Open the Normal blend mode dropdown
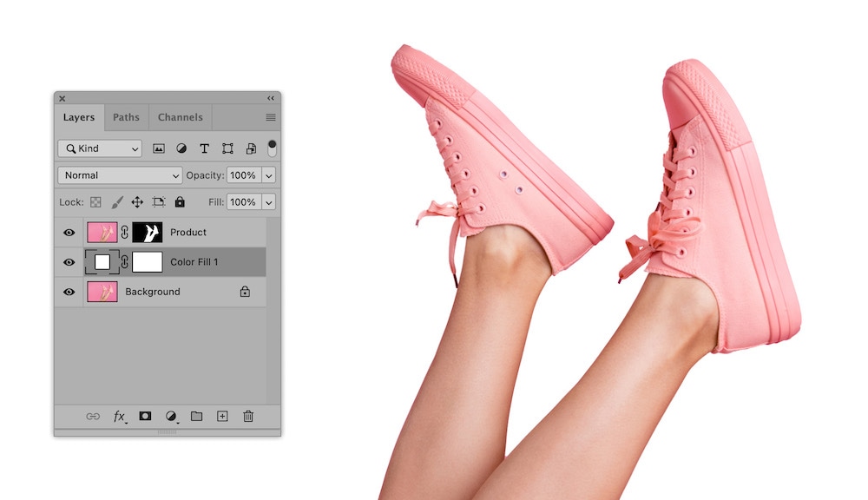868x500 pixels. point(120,175)
